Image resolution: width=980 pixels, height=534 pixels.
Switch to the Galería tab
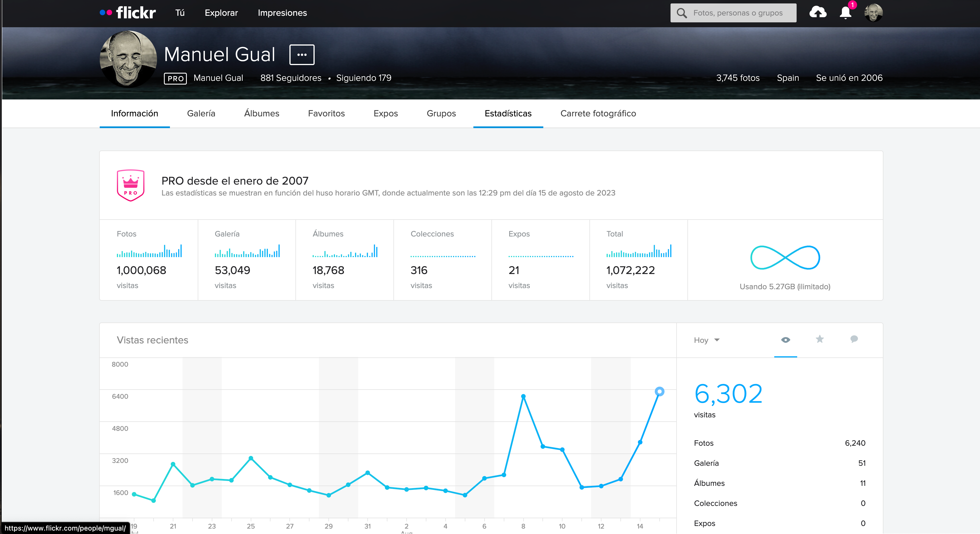[x=201, y=114]
